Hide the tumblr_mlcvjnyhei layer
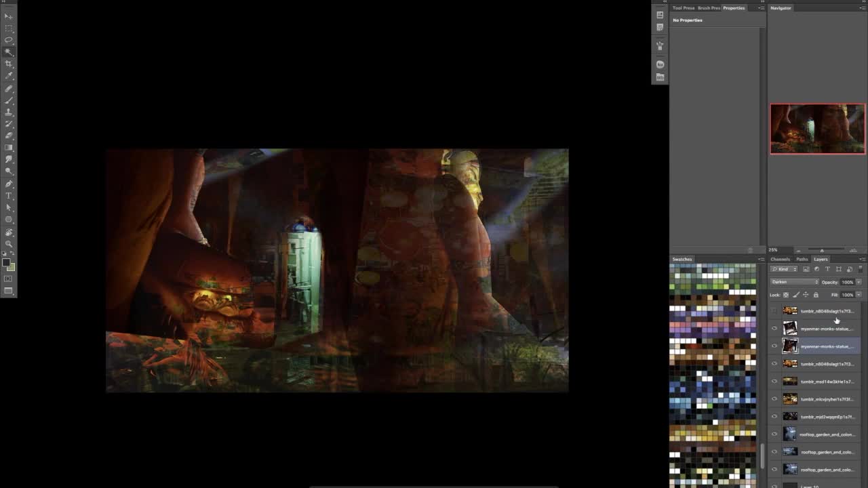The image size is (868, 488). tap(774, 399)
